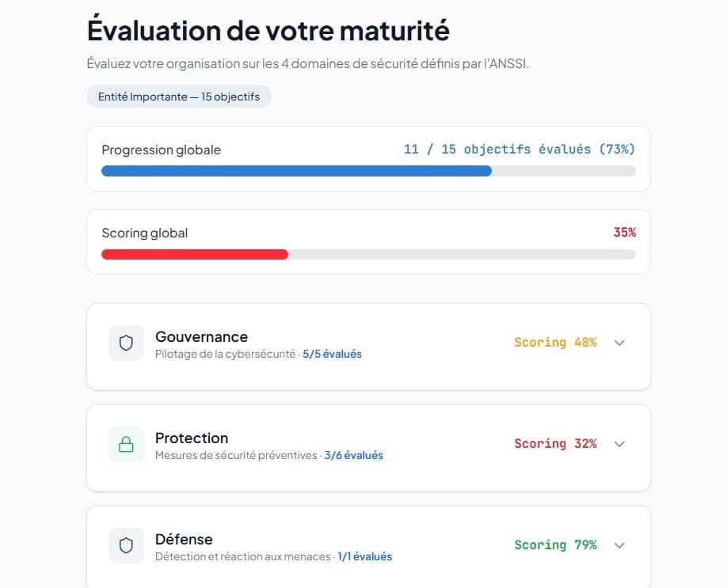This screenshot has height=588, width=727.
Task: Click the "Scoring 32%" label on Protection
Action: click(x=555, y=443)
